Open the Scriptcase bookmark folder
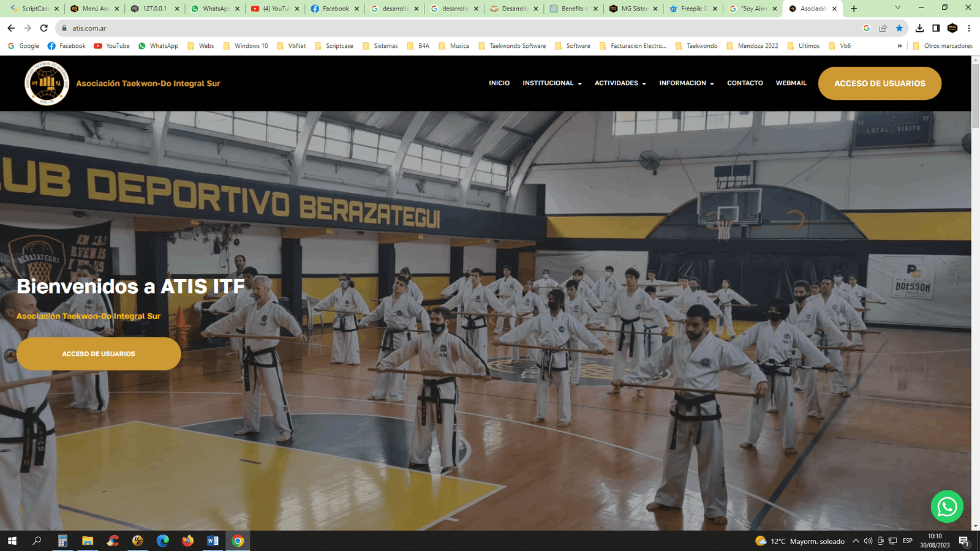 click(334, 46)
